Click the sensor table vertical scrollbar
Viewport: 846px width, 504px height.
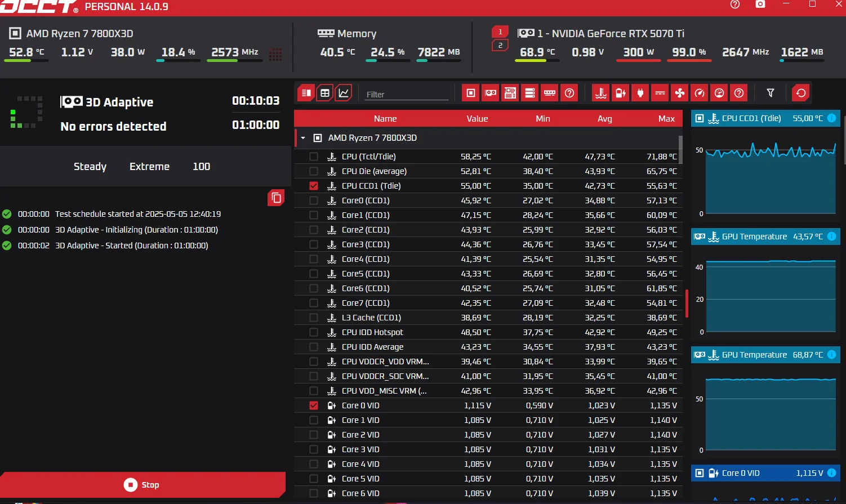point(680,149)
